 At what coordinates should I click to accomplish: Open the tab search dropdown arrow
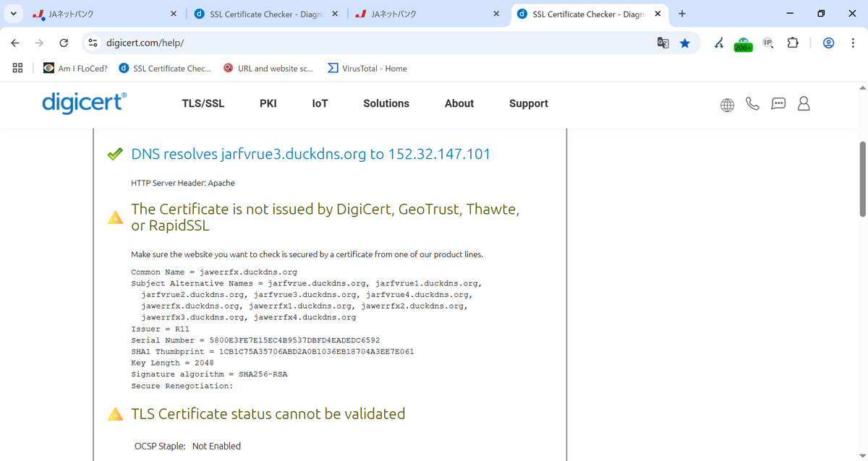tap(13, 14)
